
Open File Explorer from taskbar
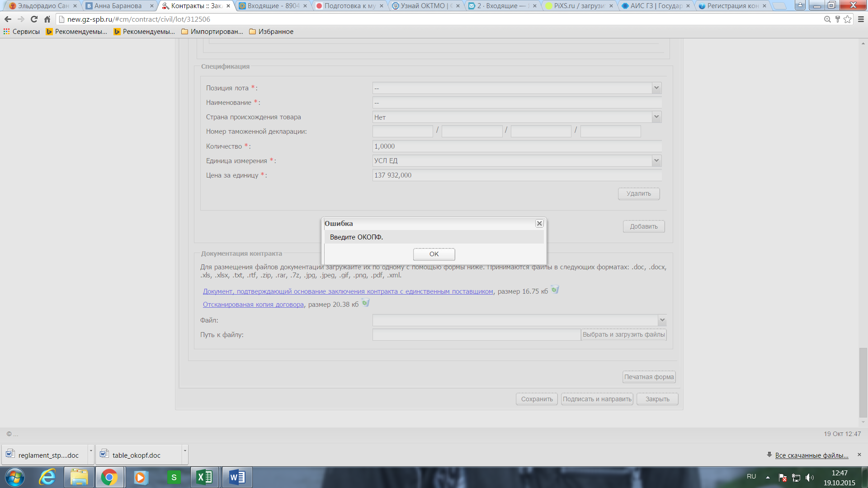coord(79,477)
